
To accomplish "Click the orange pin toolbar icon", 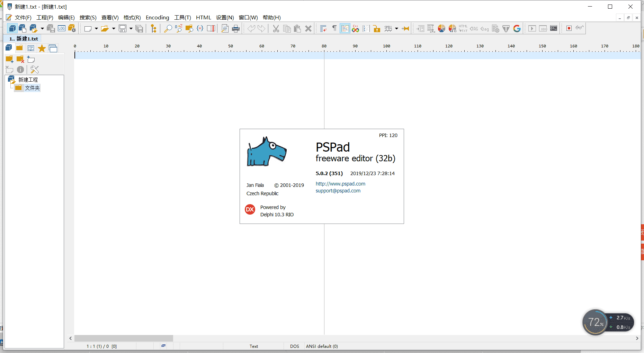I will (405, 28).
